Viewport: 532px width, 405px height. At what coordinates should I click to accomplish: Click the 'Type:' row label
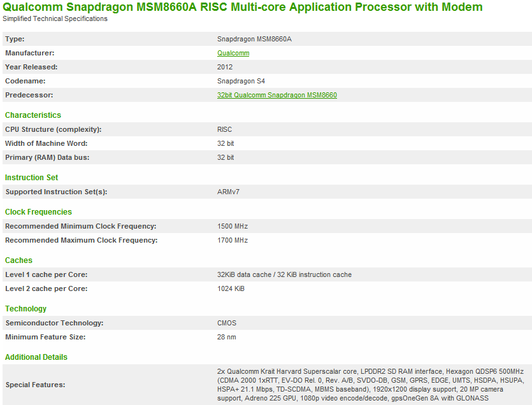[15, 39]
